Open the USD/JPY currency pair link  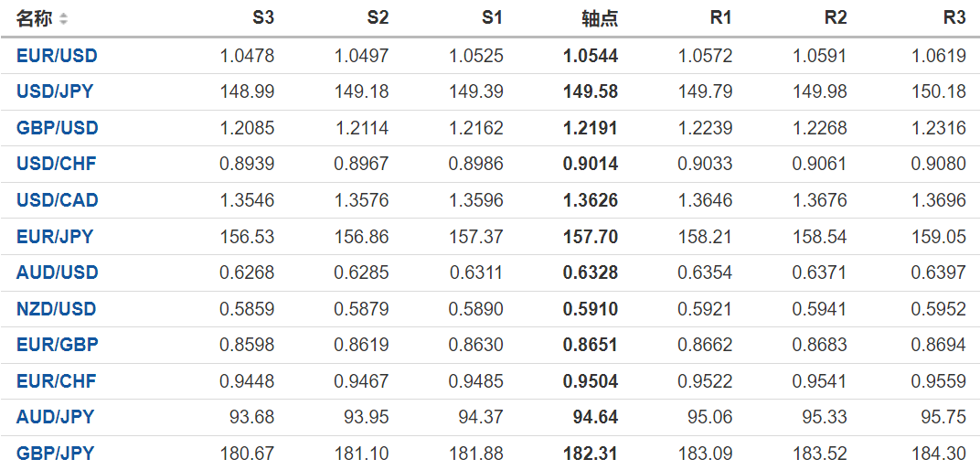coord(55,91)
